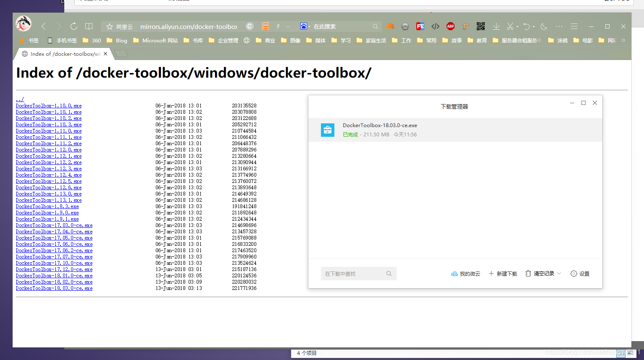Image resolution: width=644 pixels, height=360 pixels.
Task: Open the three-dots more menu
Action: [x=559, y=26]
